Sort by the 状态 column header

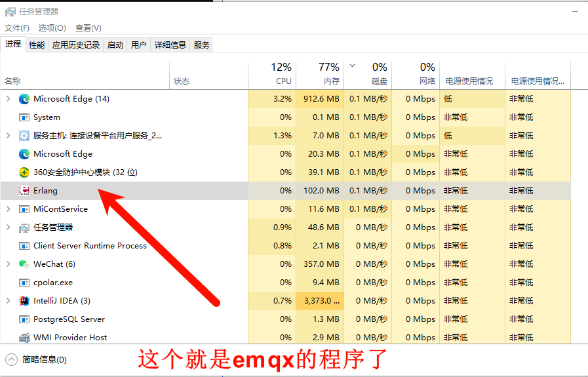(x=209, y=75)
